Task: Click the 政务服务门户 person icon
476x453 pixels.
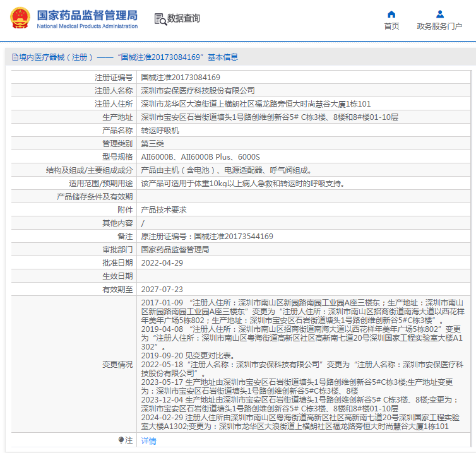Action: 440,14
